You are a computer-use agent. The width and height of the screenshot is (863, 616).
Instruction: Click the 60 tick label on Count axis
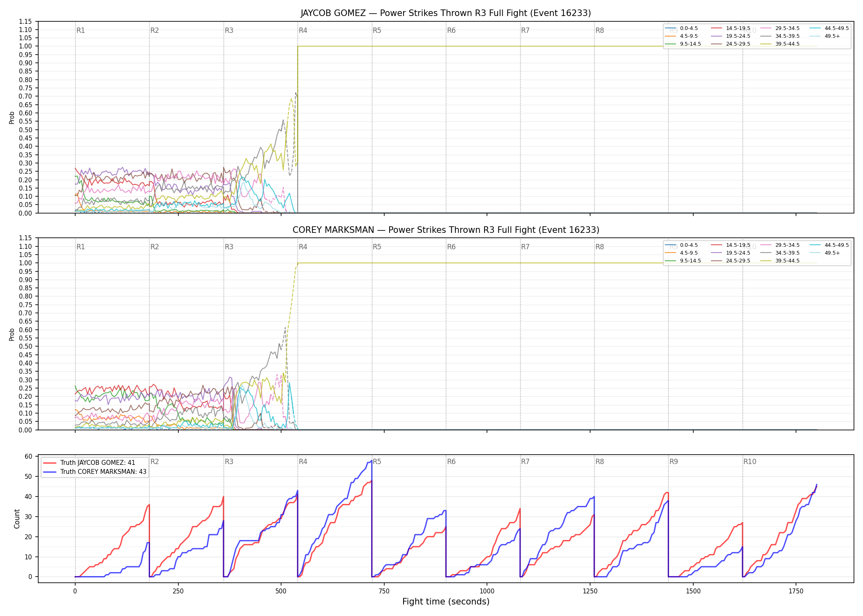click(28, 457)
